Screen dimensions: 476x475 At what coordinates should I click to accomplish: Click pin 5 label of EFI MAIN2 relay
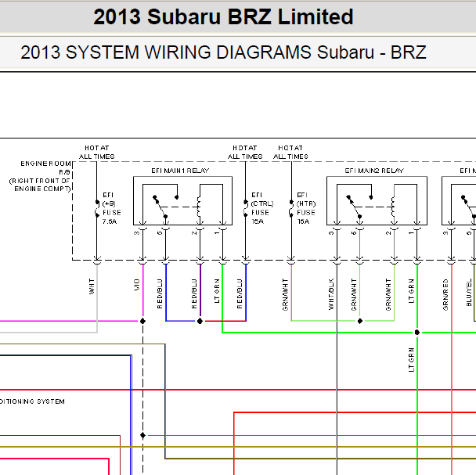354,232
